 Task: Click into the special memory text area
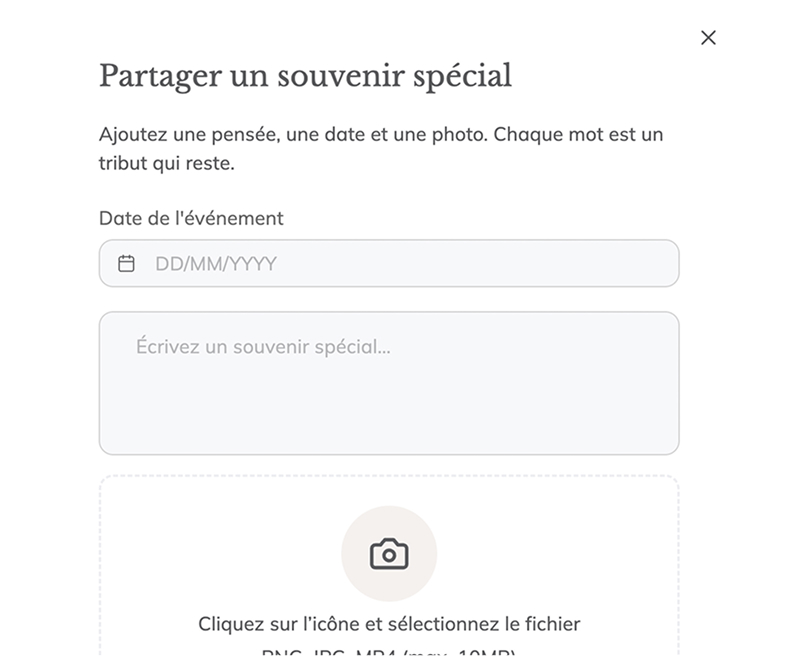pyautogui.click(x=389, y=384)
